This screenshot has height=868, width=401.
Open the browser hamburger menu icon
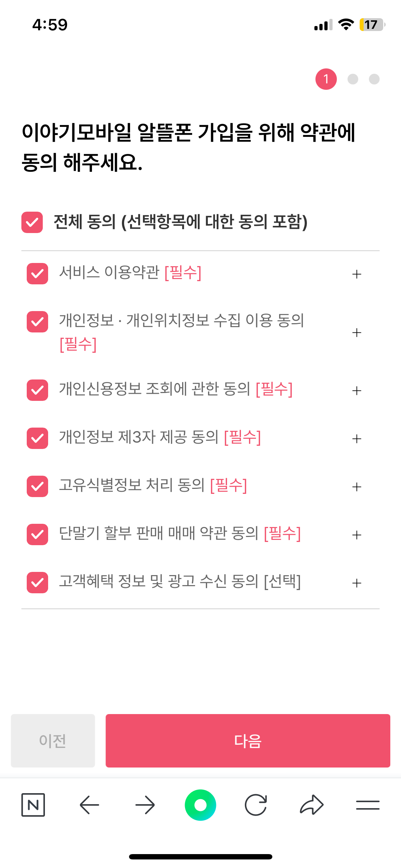click(367, 805)
